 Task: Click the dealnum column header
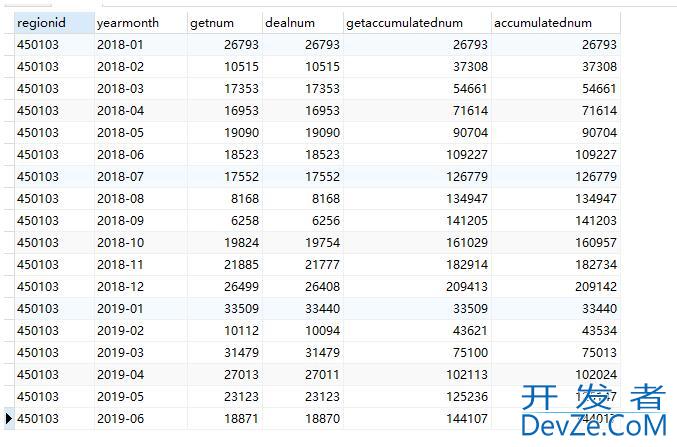tap(303, 23)
